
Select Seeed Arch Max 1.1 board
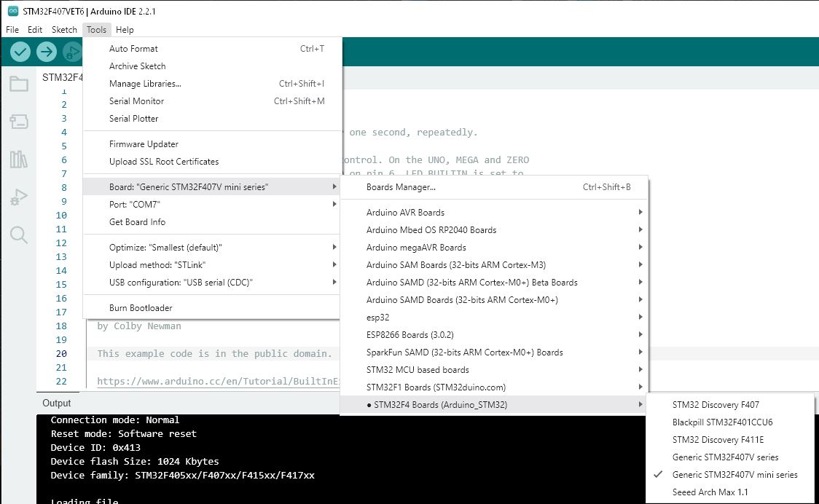[x=730, y=492]
